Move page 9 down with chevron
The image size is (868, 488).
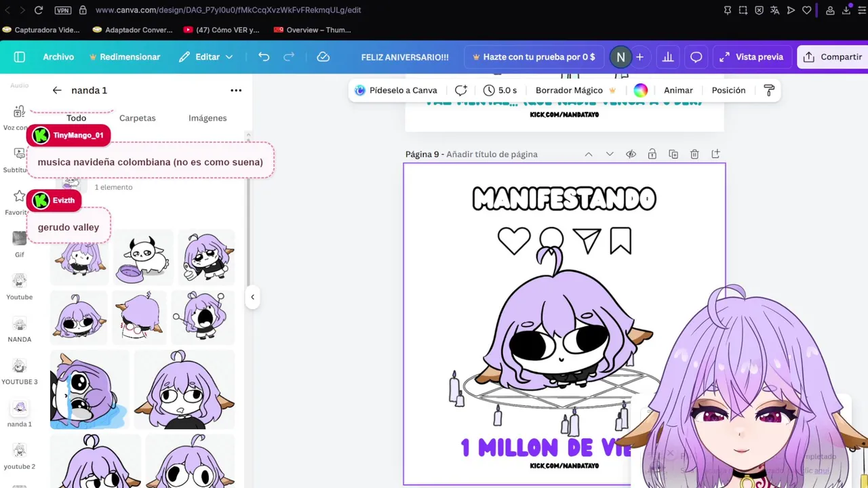click(610, 155)
